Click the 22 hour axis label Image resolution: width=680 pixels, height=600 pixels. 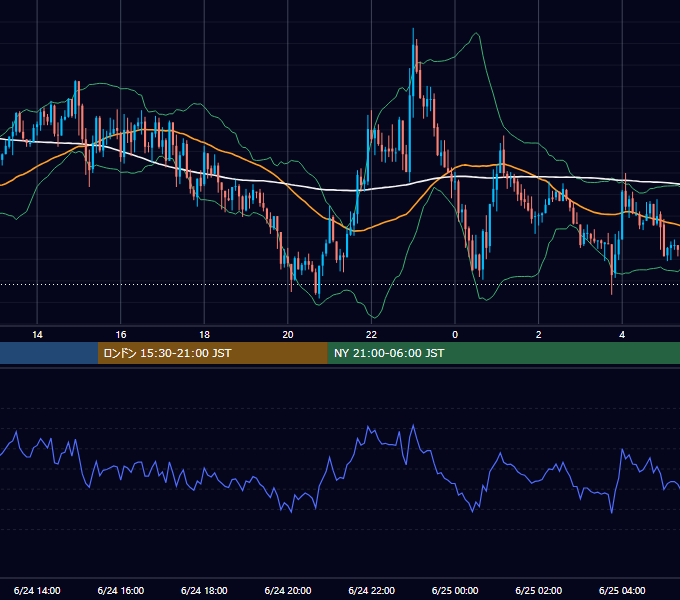[371, 335]
